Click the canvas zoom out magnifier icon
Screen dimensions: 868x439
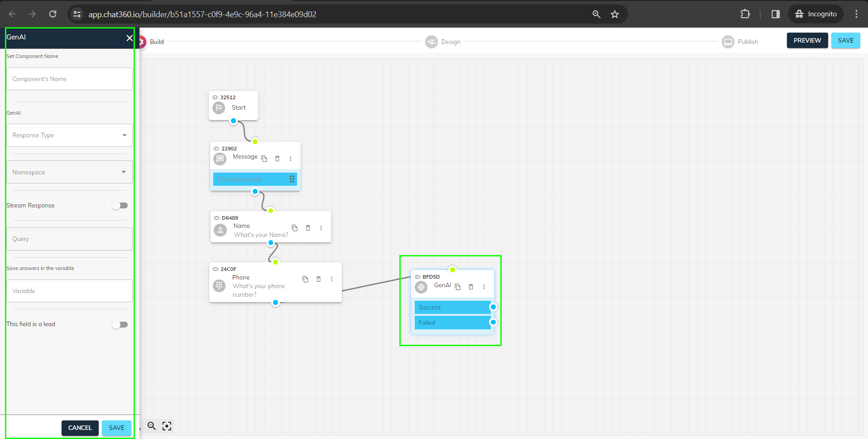click(x=152, y=426)
